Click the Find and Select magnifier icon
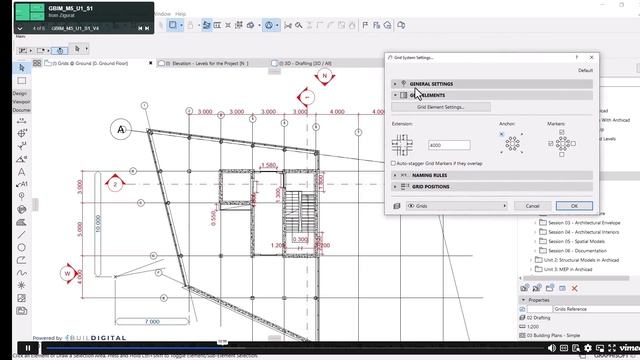 (299, 25)
